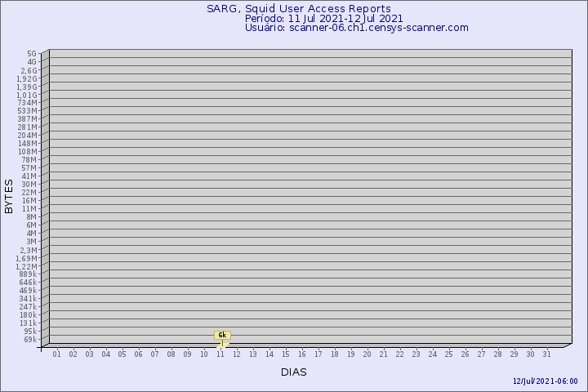The width and height of the screenshot is (588, 392).
Task: Click the 78M y-axis label
Action: (x=29, y=160)
